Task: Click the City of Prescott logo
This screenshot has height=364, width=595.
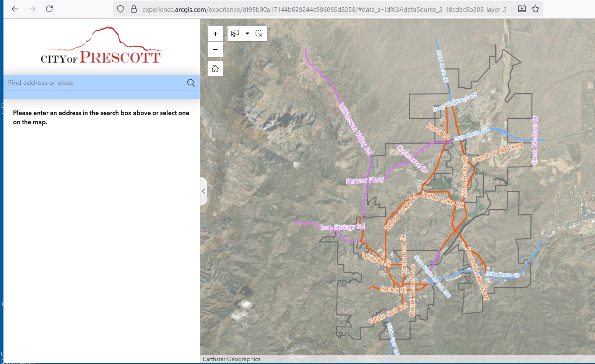Action: tap(101, 46)
